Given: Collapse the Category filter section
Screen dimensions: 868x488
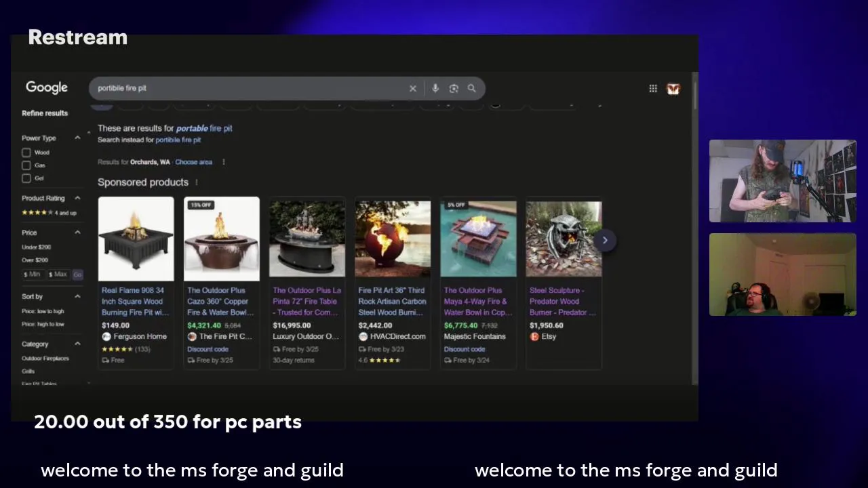Looking at the screenshot, I should (77, 344).
